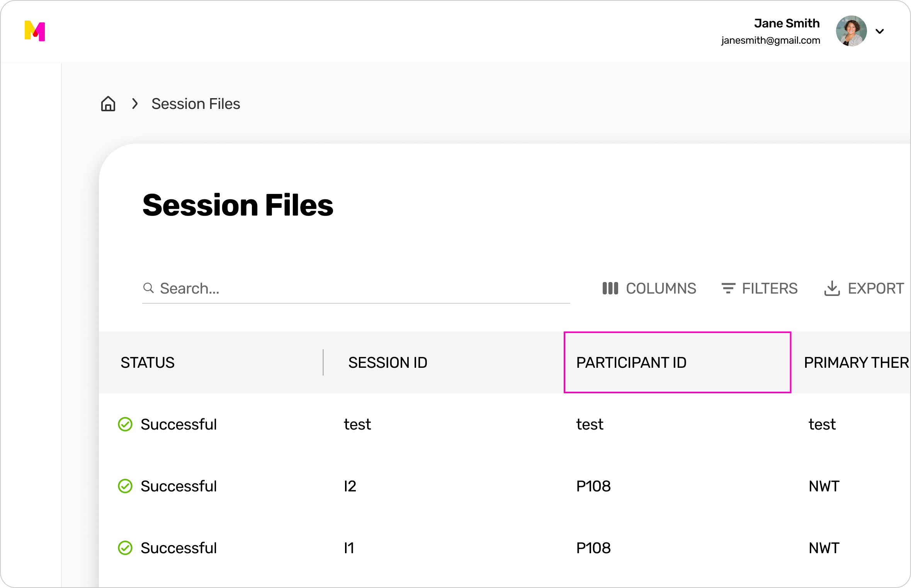Select the PARTICIPANT ID column header
The width and height of the screenshot is (911, 588).
[x=631, y=362]
